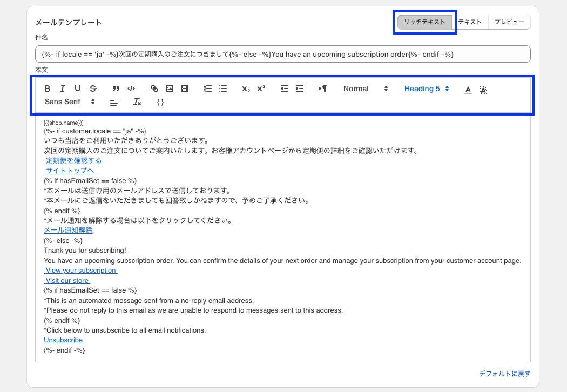Open the Sans Serif font dropdown
This screenshot has width=567, height=392.
[x=70, y=102]
